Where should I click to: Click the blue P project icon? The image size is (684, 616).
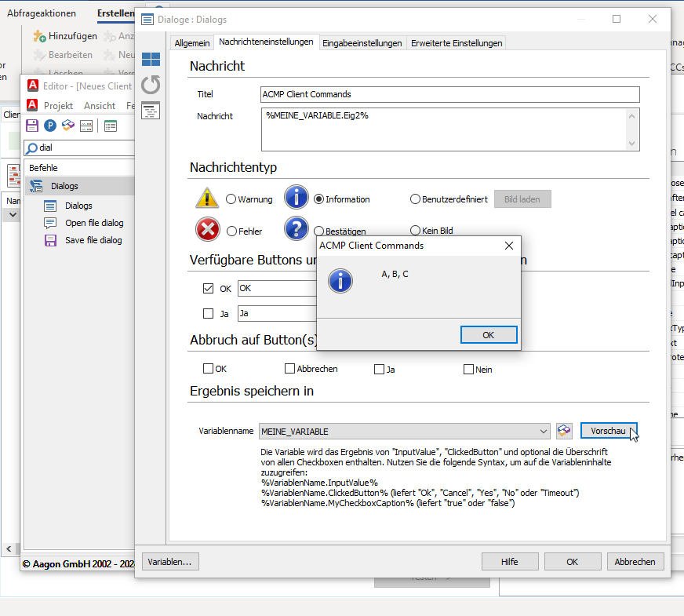point(50,126)
